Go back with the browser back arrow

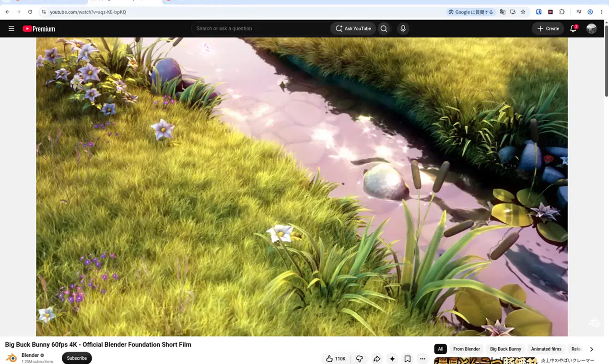point(7,12)
